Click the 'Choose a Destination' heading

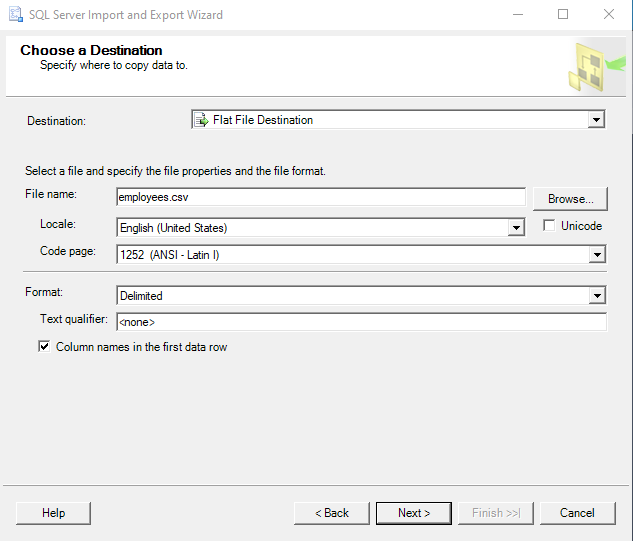click(91, 50)
